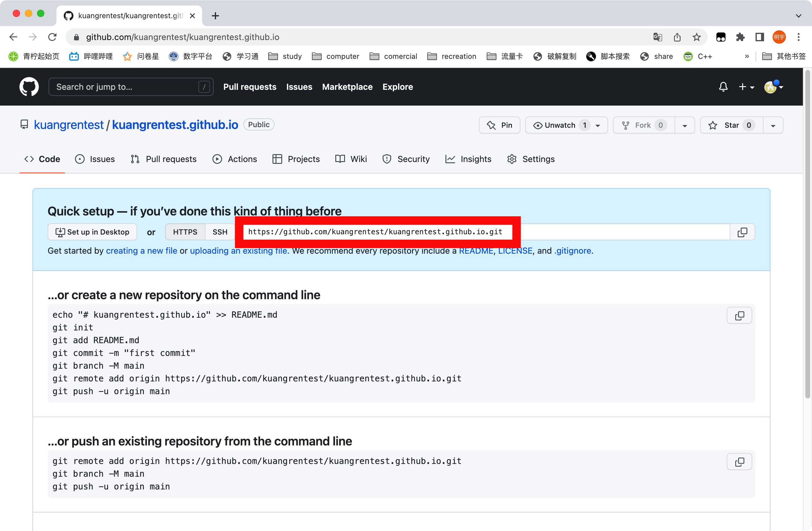This screenshot has width=812, height=531.
Task: Go to the repository Settings tab
Action: (531, 159)
